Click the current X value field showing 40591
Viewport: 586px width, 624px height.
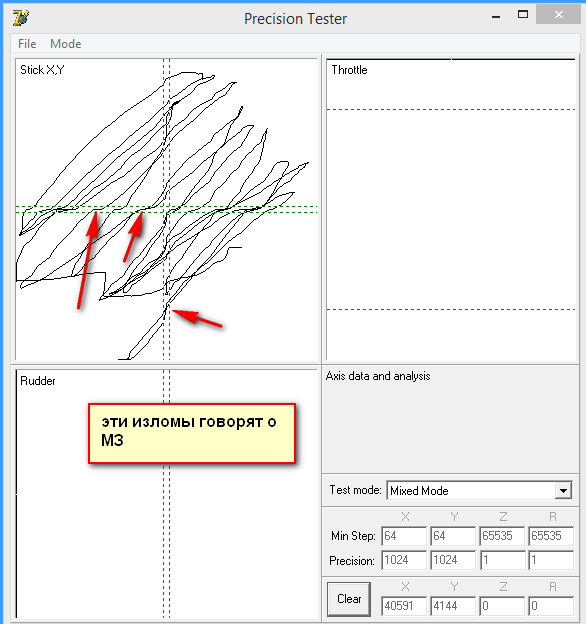coord(404,606)
